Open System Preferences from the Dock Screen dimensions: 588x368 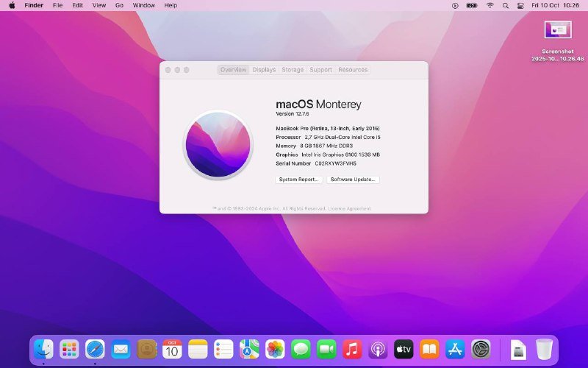pyautogui.click(x=481, y=349)
